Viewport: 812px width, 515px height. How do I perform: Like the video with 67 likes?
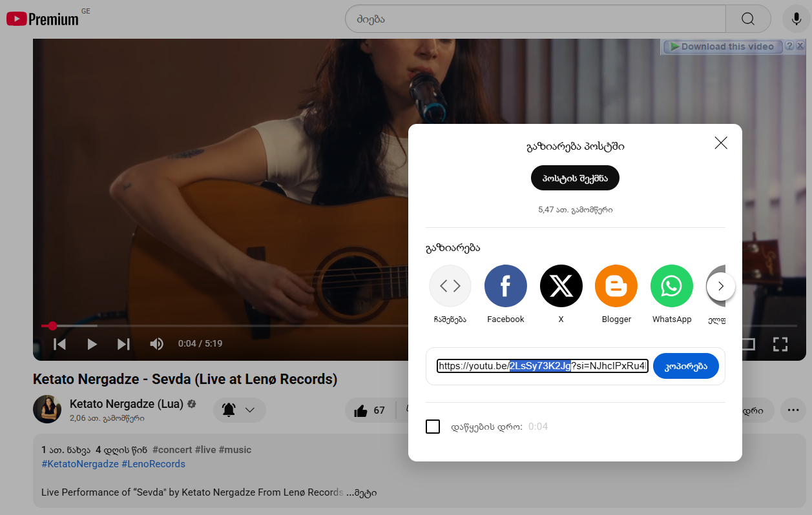click(370, 410)
